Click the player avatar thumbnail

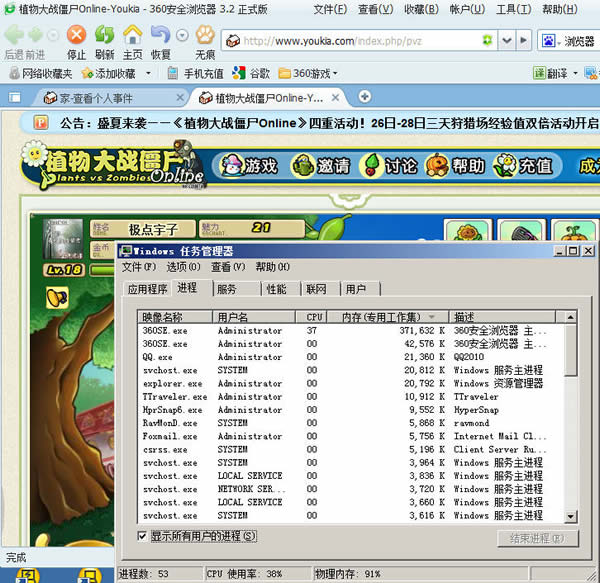[63, 239]
